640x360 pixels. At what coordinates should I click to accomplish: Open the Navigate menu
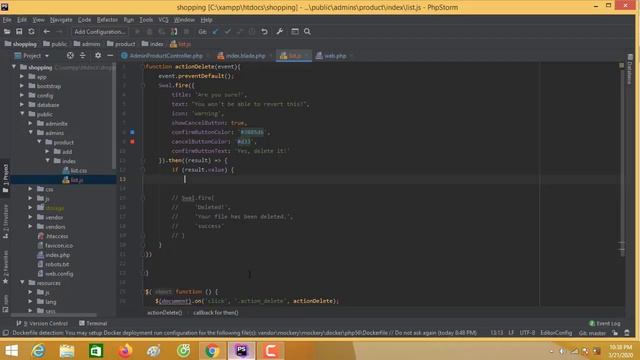pos(61,20)
